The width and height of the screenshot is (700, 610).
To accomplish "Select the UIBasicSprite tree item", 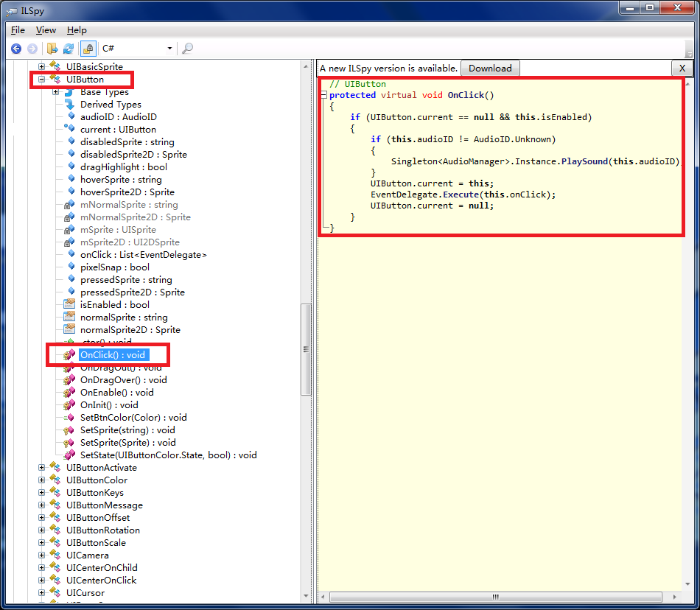I will click(94, 66).
